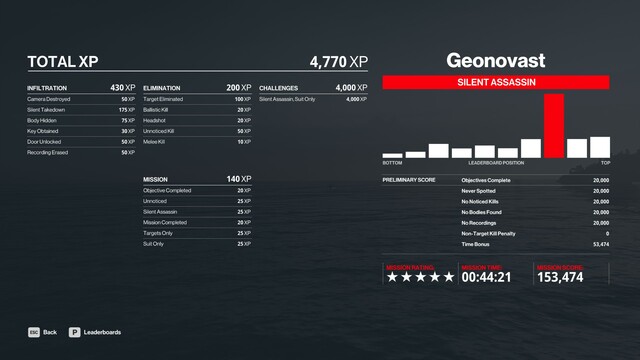Click the Time Bonus score row
640x360 pixels.
[535, 244]
